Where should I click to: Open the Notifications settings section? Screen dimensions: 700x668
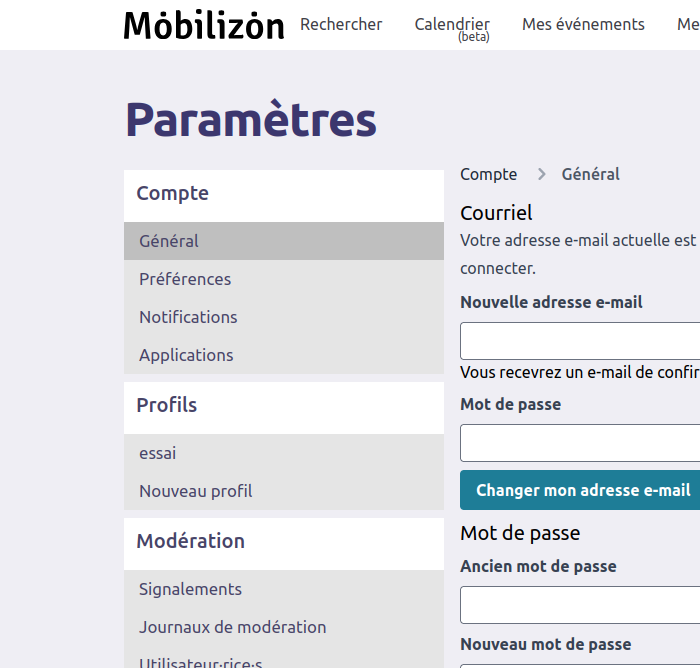pyautogui.click(x=188, y=317)
